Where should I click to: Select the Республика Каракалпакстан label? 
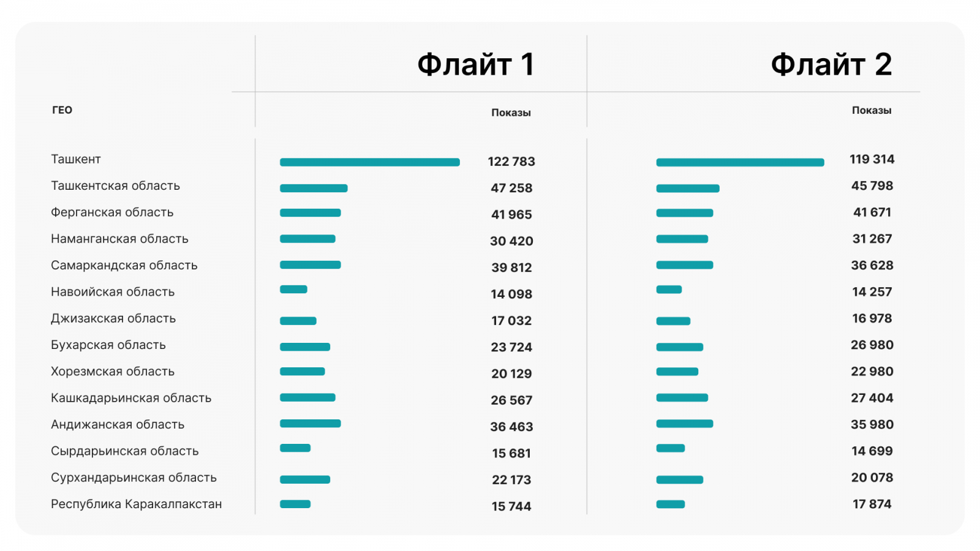(x=137, y=504)
